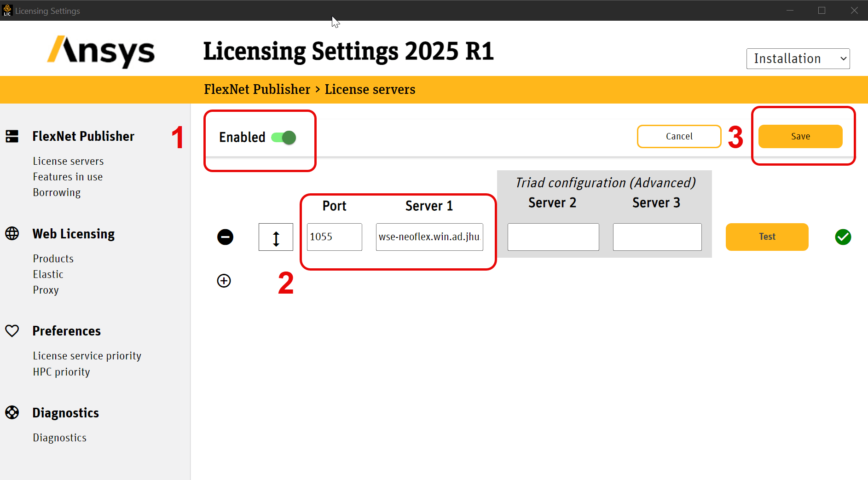868x480 pixels.
Task: Click the Triad configuration (Advanced) label
Action: point(605,183)
